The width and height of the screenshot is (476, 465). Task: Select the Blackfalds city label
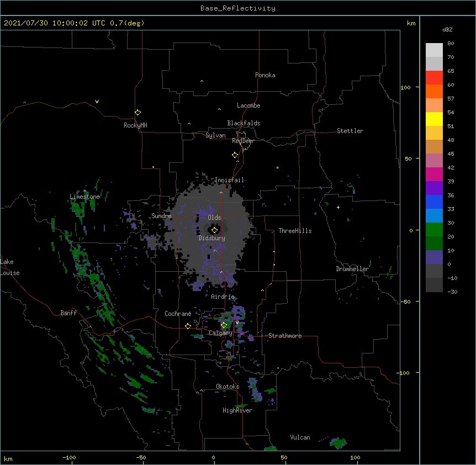click(244, 123)
